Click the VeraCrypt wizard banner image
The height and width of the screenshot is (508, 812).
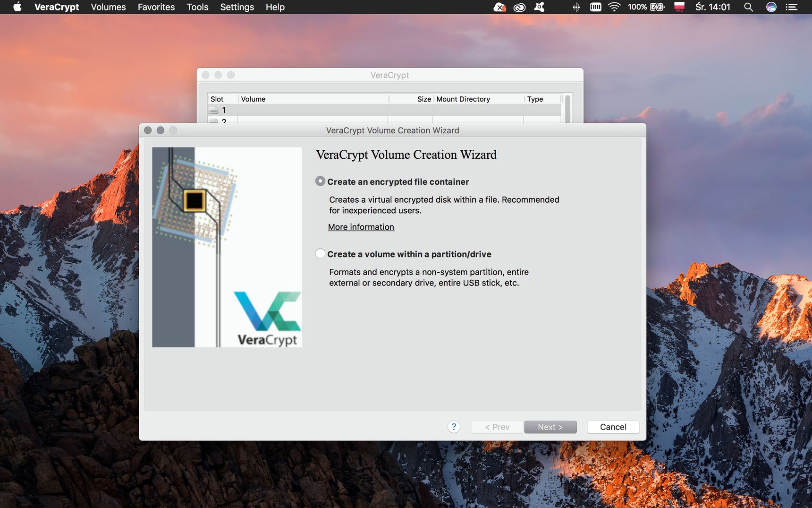[227, 247]
